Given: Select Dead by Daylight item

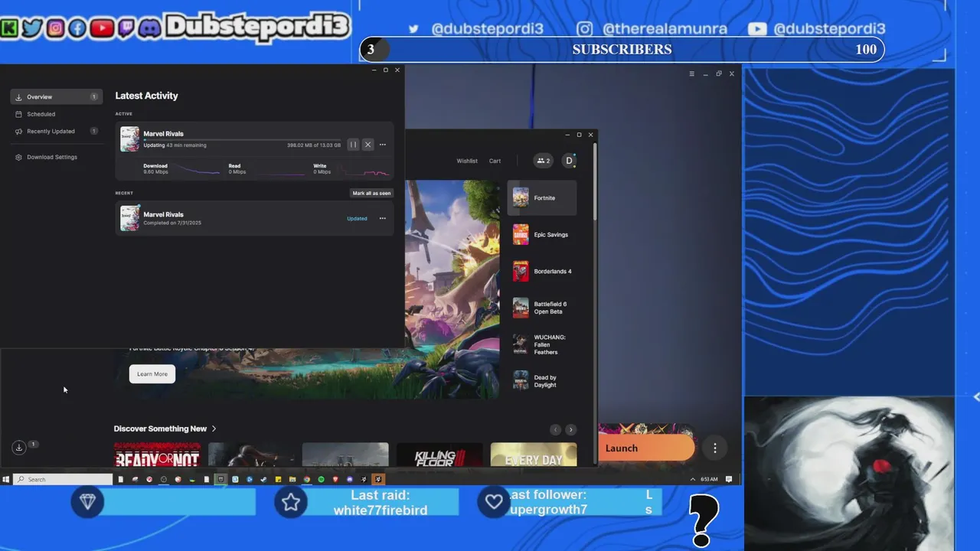Looking at the screenshot, I should coord(542,381).
